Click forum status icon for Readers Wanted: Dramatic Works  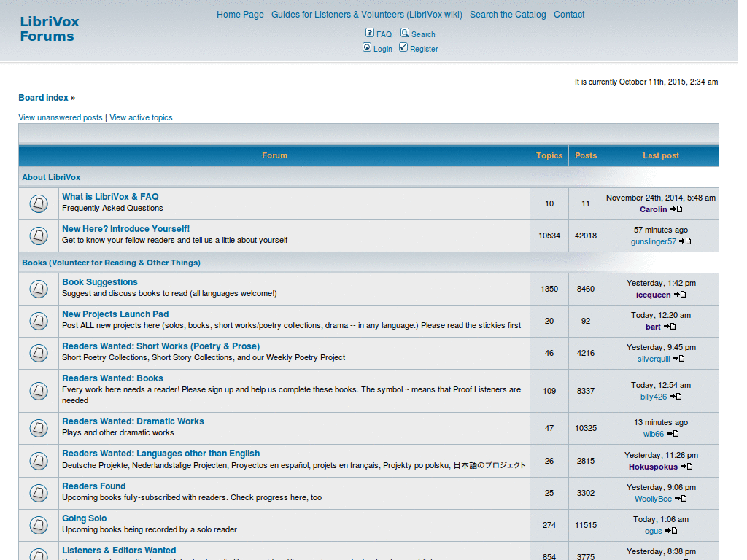pos(39,428)
